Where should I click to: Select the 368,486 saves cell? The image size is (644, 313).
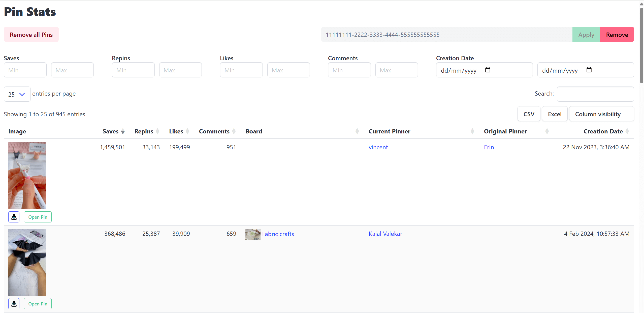pos(115,234)
